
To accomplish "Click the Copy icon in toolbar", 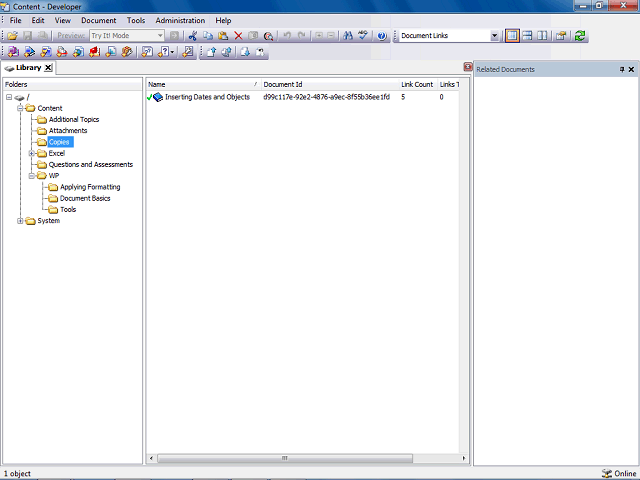I will pyautogui.click(x=208, y=36).
